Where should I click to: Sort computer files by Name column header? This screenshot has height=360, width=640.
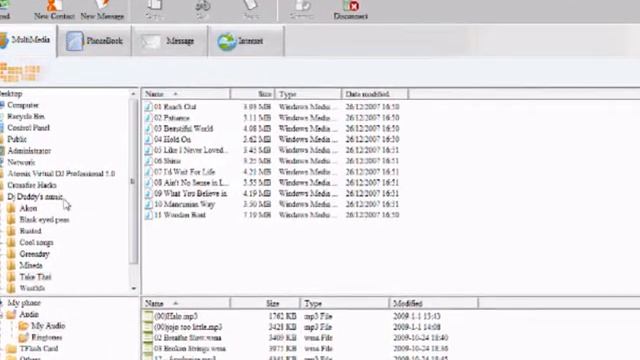point(186,94)
